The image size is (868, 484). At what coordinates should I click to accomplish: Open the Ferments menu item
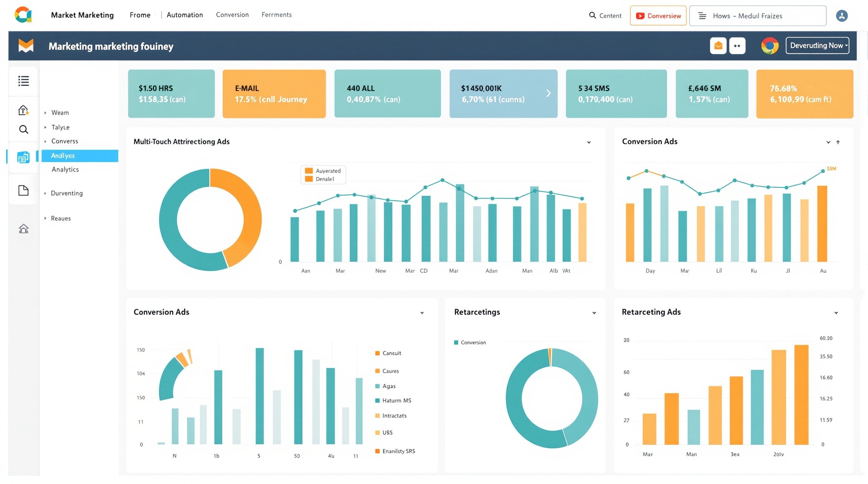tap(276, 15)
